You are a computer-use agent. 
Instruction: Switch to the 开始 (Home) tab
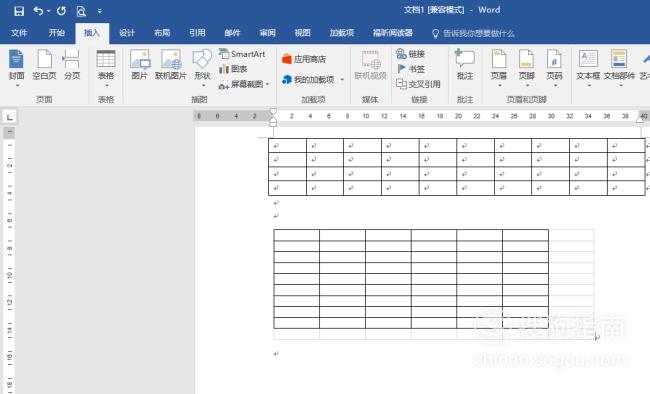click(56, 33)
